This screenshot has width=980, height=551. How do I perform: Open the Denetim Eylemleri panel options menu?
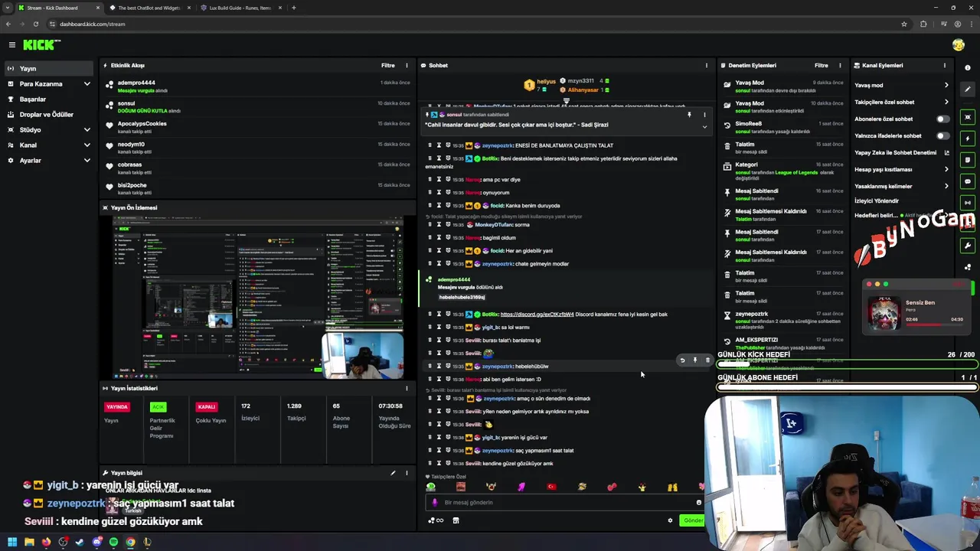click(x=840, y=65)
